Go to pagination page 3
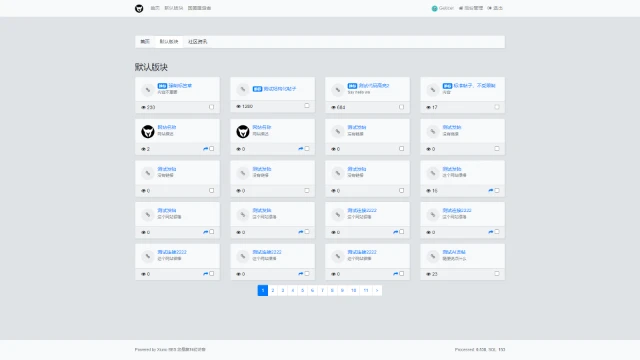 click(282, 290)
